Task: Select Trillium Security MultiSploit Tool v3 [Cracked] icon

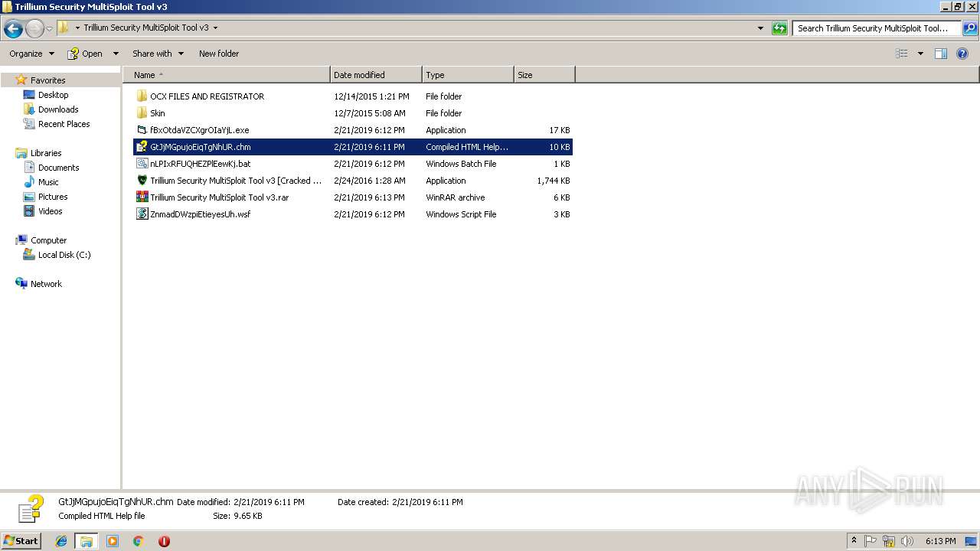Action: (142, 181)
